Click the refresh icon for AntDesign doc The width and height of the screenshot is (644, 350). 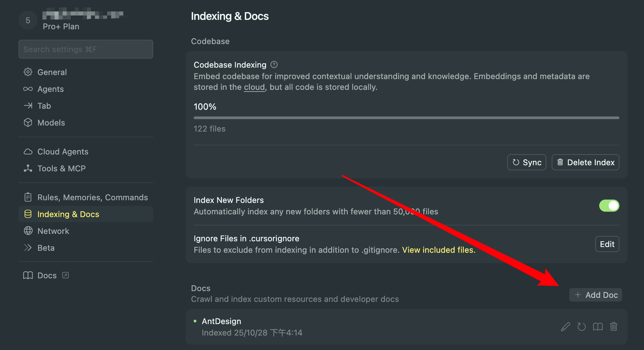click(581, 327)
